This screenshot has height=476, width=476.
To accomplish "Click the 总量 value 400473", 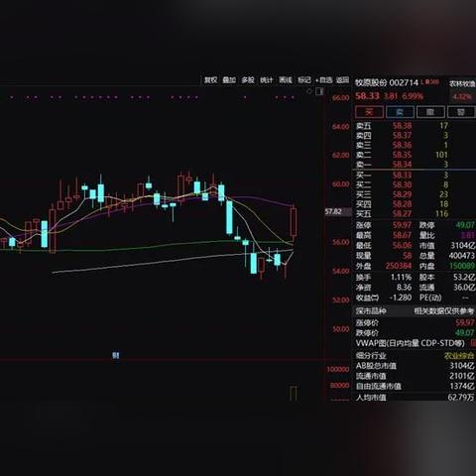I will pyautogui.click(x=462, y=256).
